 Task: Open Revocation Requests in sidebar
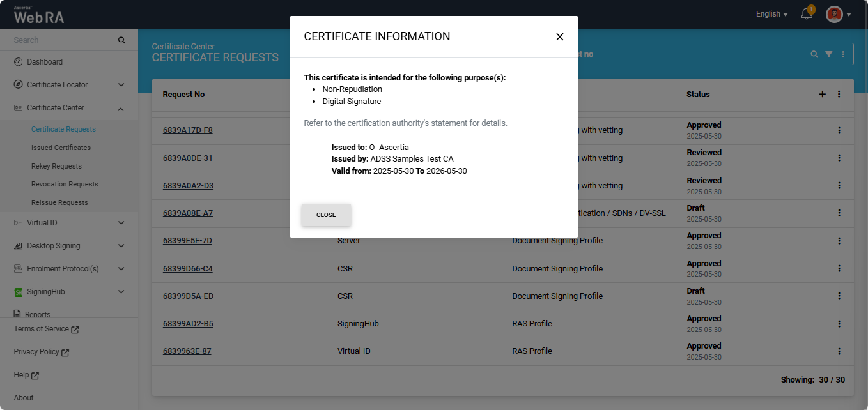click(x=65, y=184)
